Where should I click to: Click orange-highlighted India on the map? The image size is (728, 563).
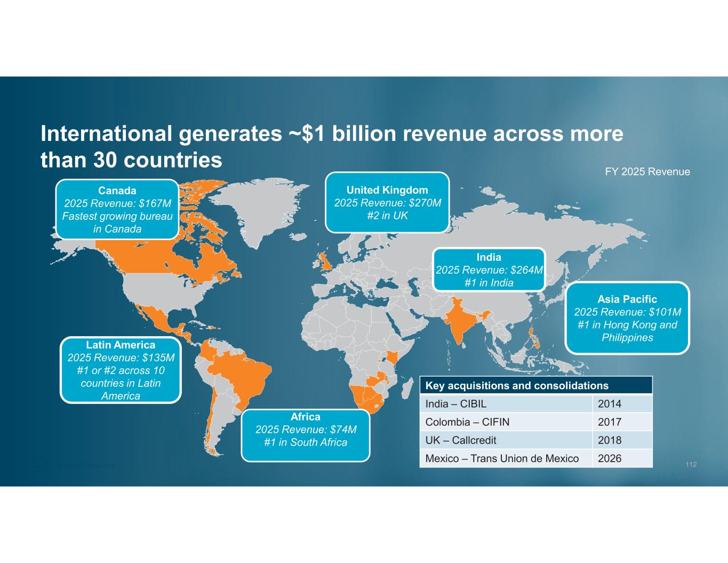click(x=459, y=323)
